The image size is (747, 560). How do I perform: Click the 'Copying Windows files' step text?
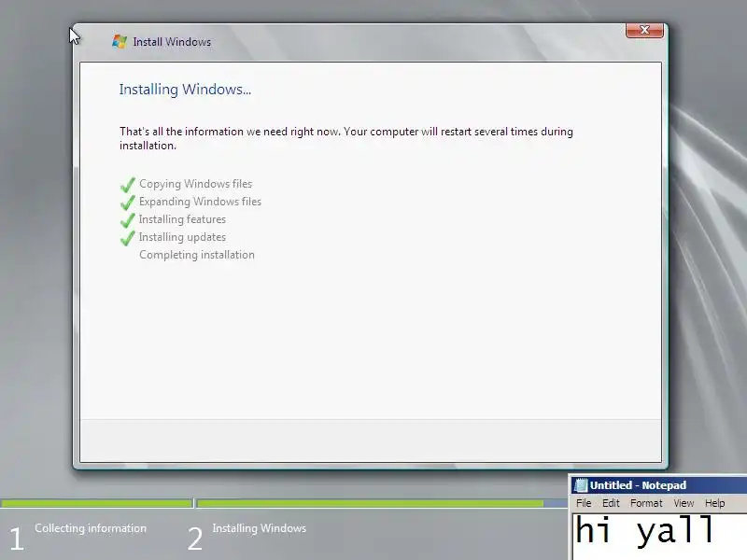(196, 184)
